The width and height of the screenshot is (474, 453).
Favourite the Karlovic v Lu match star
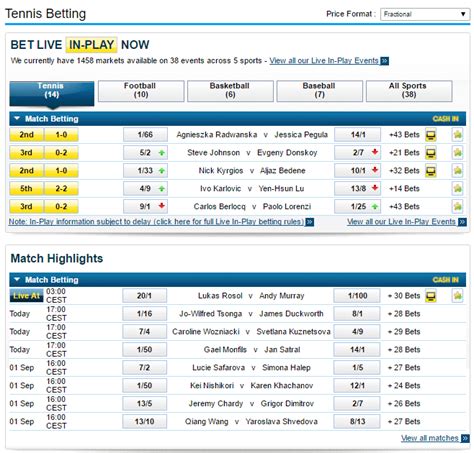coord(457,189)
